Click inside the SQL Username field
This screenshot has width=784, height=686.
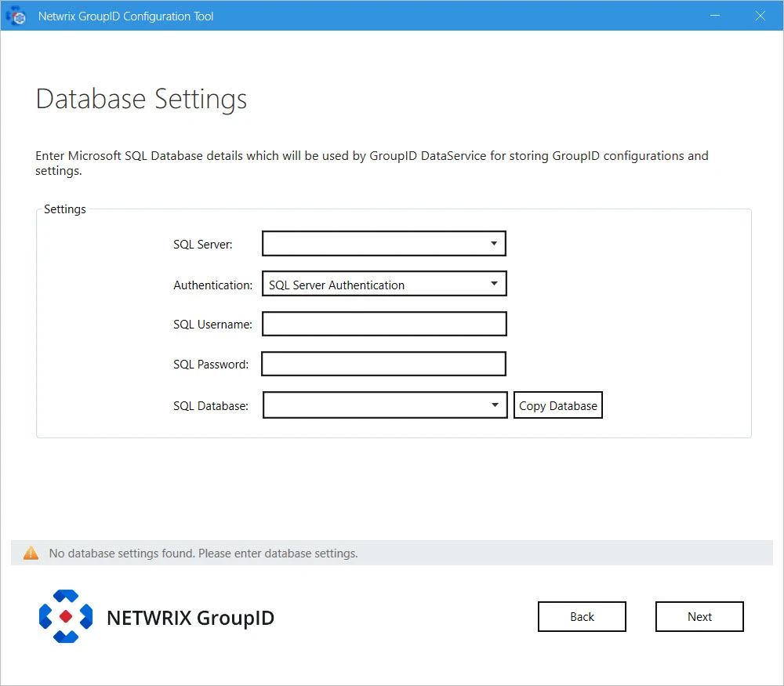(x=384, y=324)
